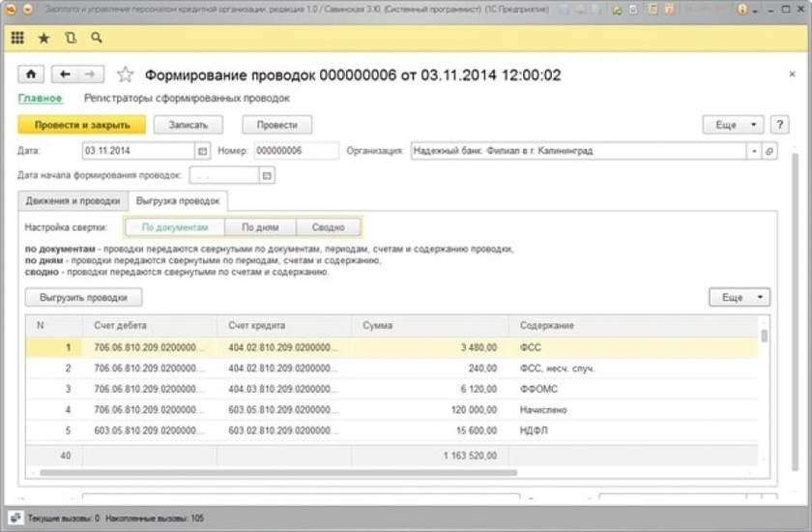Viewport: 812px width, 532px height.
Task: Click Выгрузить проводки button
Action: coord(83,297)
